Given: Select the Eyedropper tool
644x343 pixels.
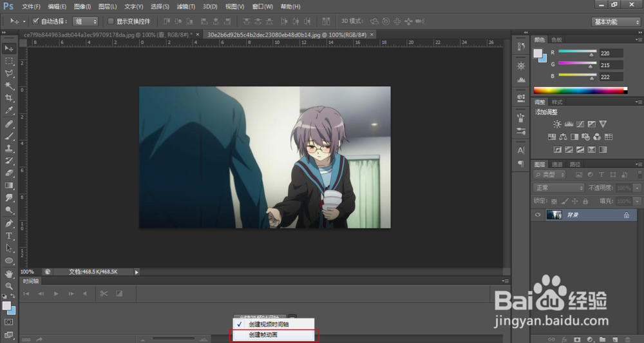Looking at the screenshot, I should [x=8, y=110].
